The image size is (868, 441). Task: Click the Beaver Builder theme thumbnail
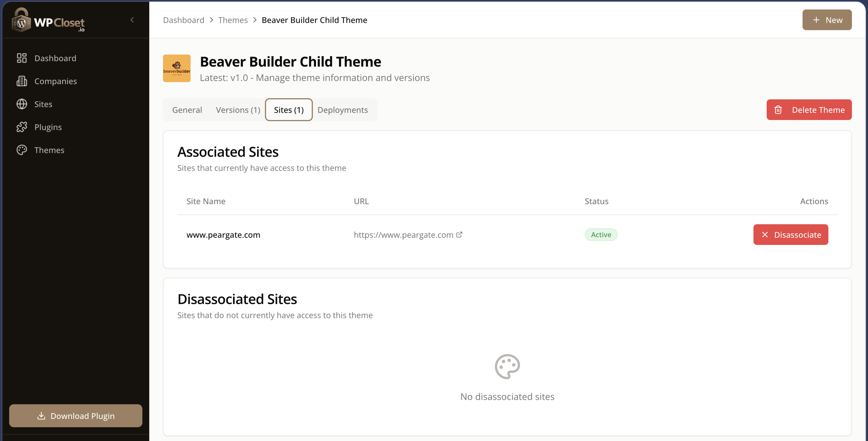point(177,68)
